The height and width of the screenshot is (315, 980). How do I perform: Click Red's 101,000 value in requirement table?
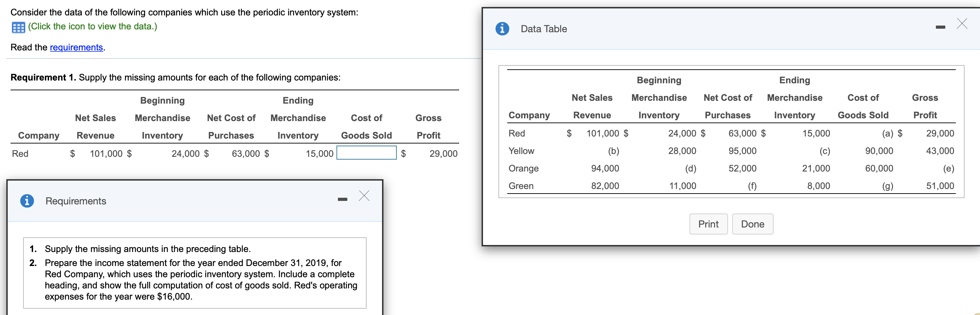pyautogui.click(x=106, y=154)
